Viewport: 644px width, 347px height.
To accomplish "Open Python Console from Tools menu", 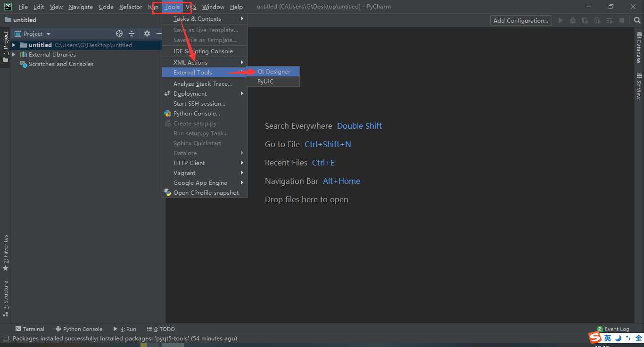I will click(x=205, y=114).
